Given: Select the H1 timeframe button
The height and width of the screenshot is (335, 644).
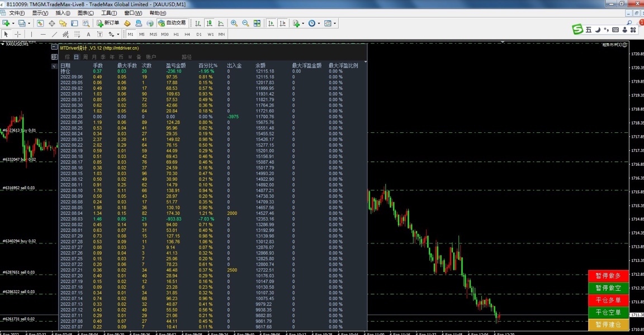Looking at the screenshot, I should tap(176, 34).
